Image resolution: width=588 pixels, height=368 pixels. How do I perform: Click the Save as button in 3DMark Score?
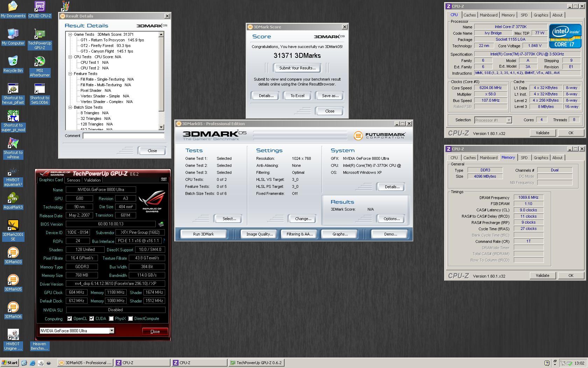coord(330,96)
